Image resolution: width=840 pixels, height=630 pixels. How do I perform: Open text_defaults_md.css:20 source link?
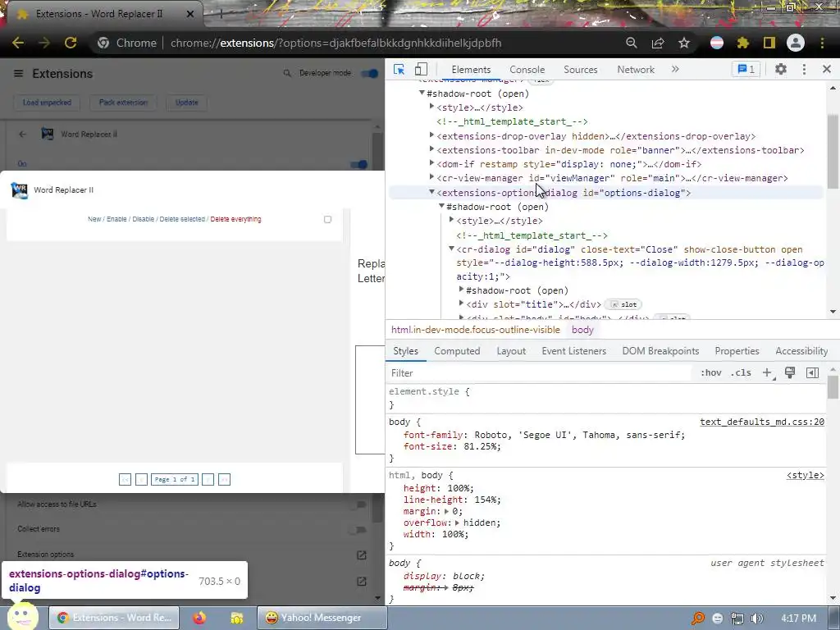[x=762, y=422]
